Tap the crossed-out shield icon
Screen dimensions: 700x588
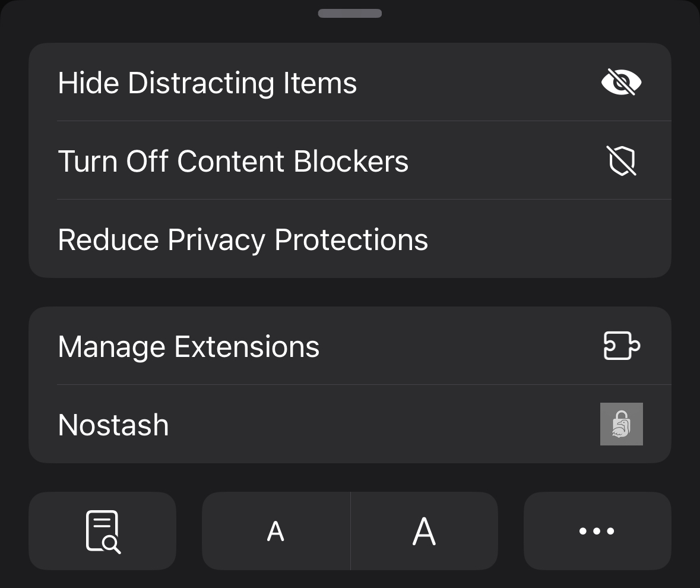point(622,160)
